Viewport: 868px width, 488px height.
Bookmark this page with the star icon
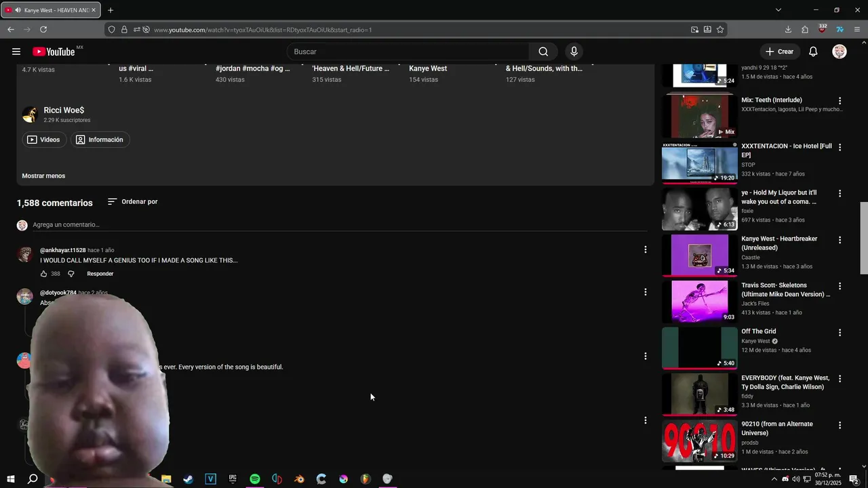pyautogui.click(x=720, y=30)
